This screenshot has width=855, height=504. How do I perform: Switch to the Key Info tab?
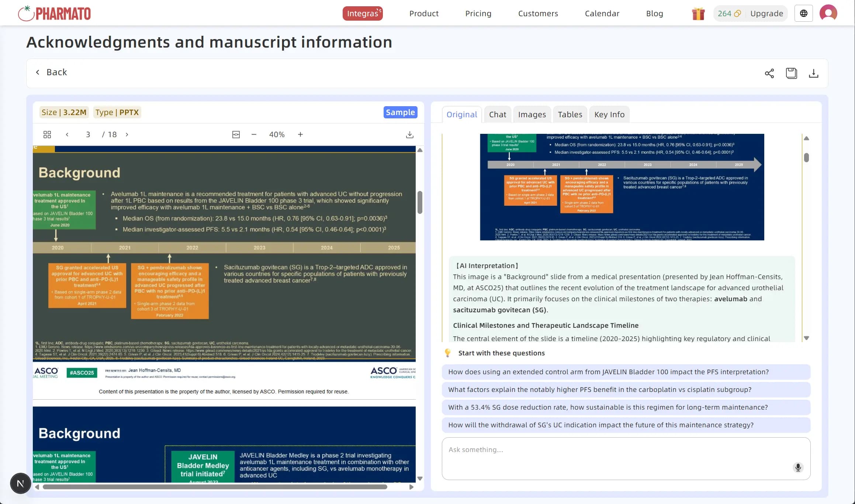(x=609, y=115)
